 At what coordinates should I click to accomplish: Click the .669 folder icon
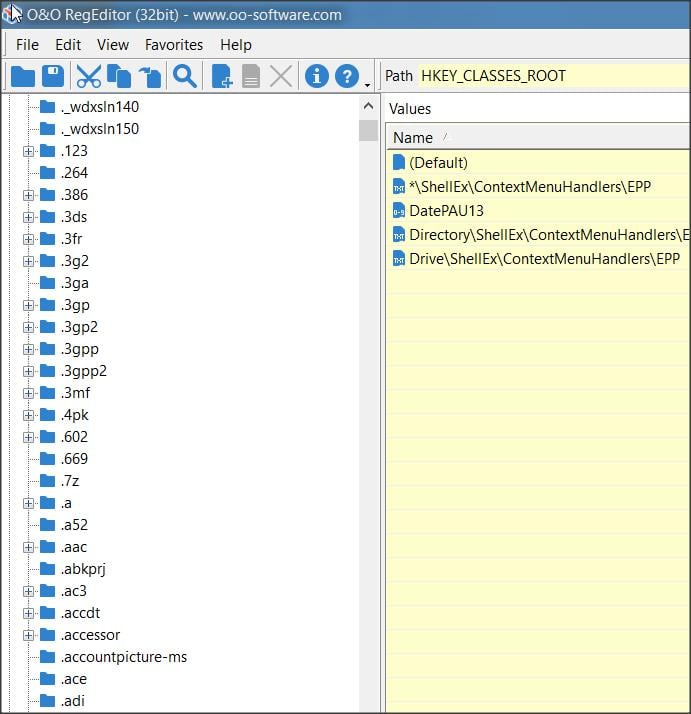coord(47,459)
